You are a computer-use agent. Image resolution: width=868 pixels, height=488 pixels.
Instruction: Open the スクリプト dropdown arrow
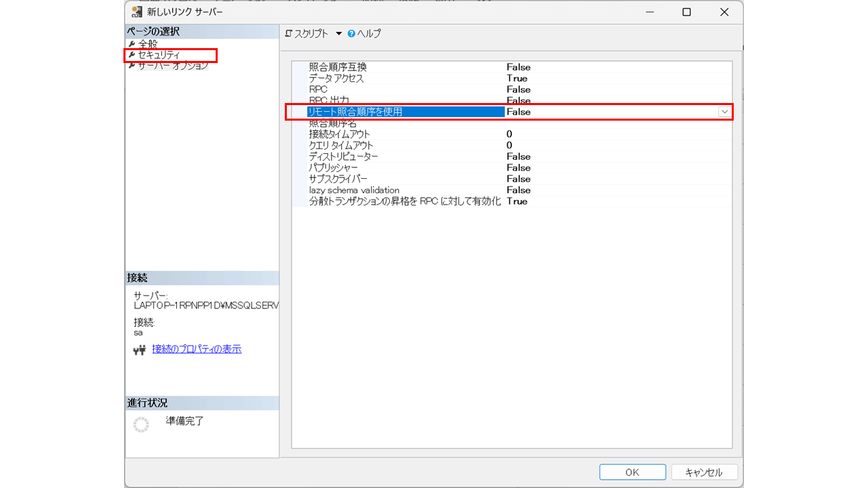point(338,34)
